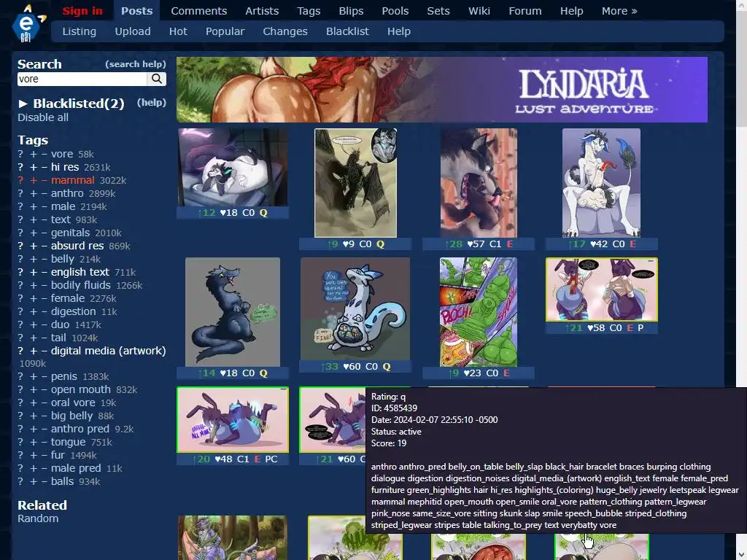This screenshot has height=560, width=747.
Task: Click Disable all blacklist filters
Action: click(43, 117)
